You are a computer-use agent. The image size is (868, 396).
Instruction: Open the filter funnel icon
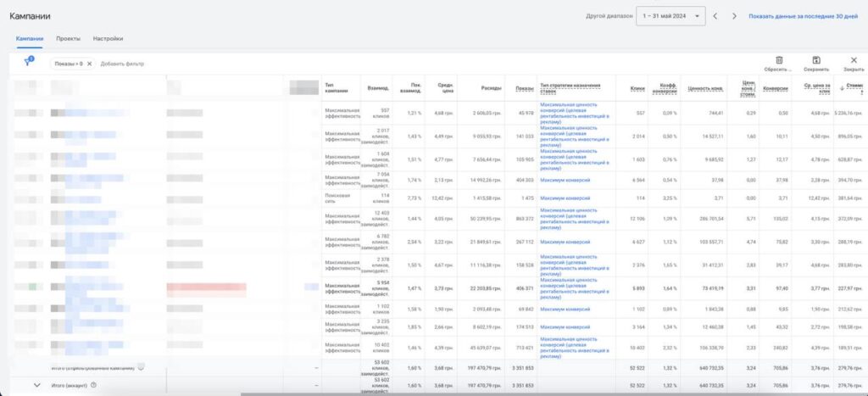(x=29, y=63)
